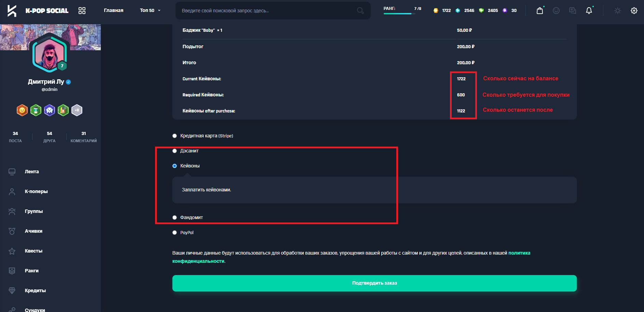Screen dimensions: 644x312
Task: Open Квесты in the sidebar
Action: (x=33, y=251)
